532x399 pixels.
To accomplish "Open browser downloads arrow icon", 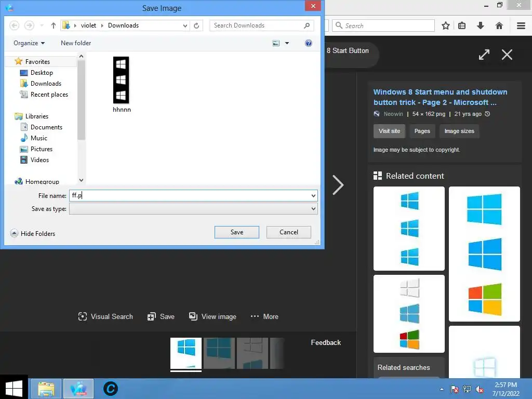I will [481, 25].
